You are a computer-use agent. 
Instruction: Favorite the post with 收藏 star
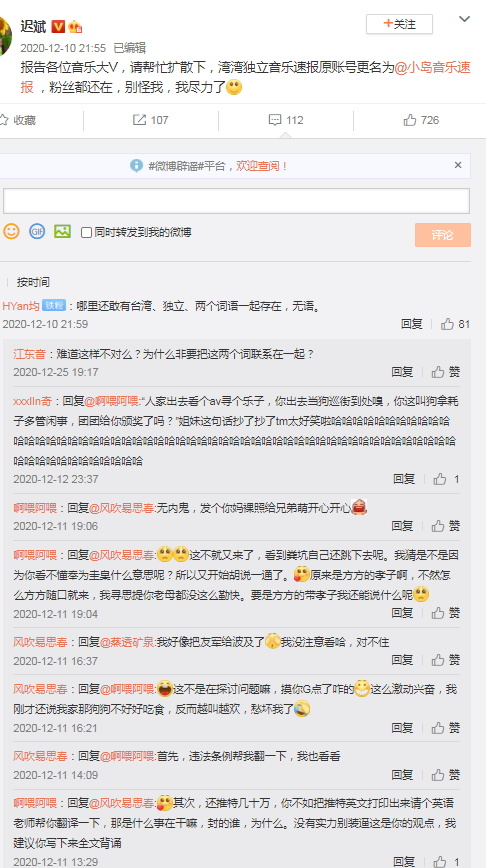tap(18, 120)
